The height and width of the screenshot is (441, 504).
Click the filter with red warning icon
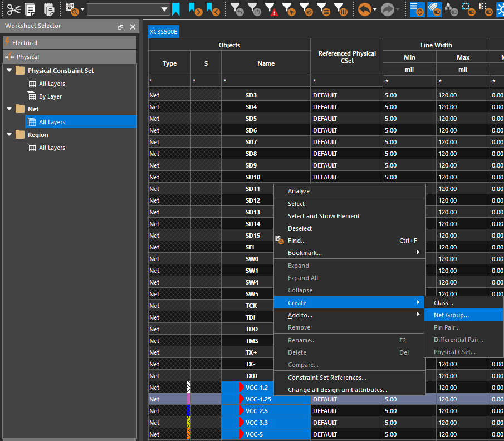tap(271, 9)
